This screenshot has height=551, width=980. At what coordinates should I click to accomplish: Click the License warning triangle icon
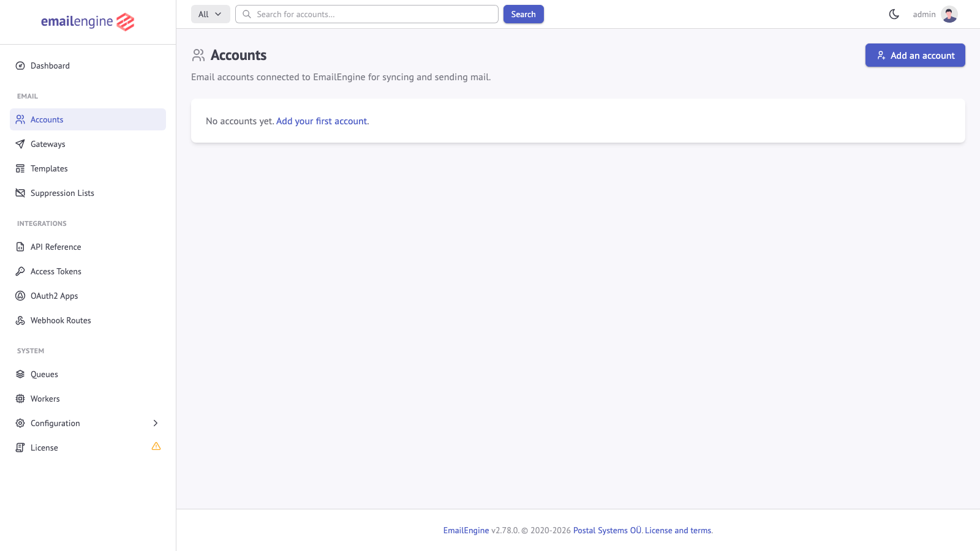156,446
